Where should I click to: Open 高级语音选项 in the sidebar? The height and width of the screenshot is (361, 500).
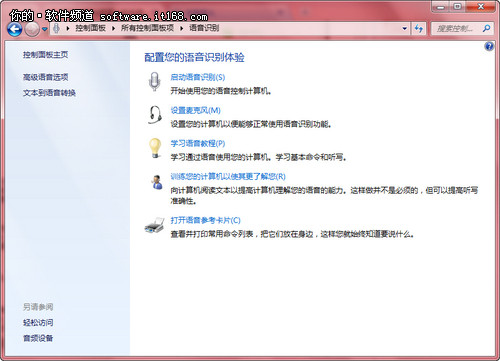click(x=45, y=77)
